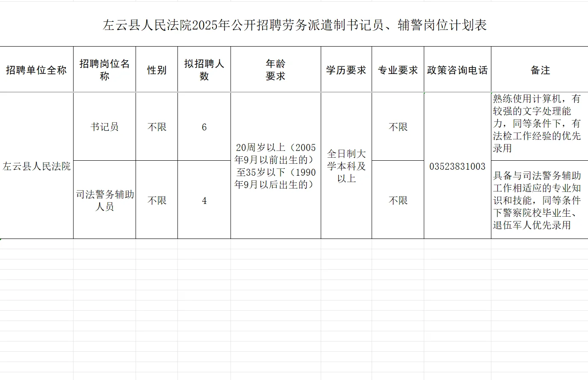Image resolution: width=588 pixels, height=380 pixels.
Task: Select the 全日制大学本科及以上 education cell
Action: point(346,166)
